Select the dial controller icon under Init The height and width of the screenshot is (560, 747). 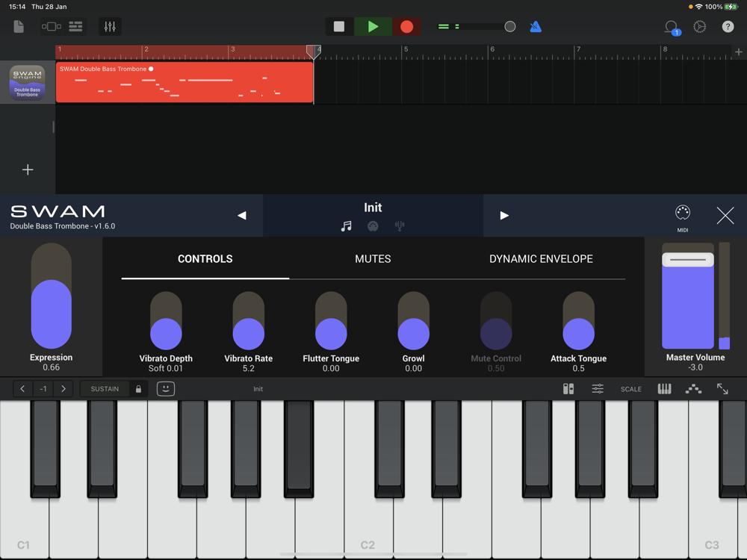(373, 226)
